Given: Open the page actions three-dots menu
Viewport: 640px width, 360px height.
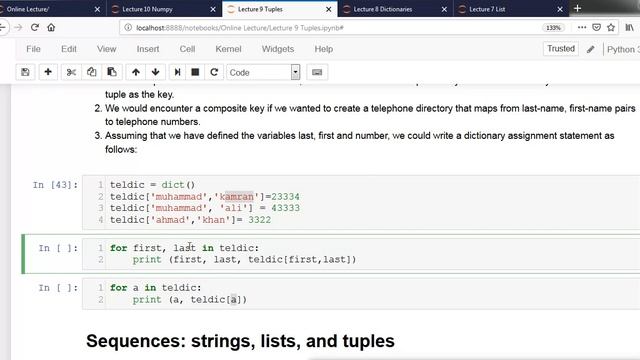Looking at the screenshot, I should coord(582,27).
